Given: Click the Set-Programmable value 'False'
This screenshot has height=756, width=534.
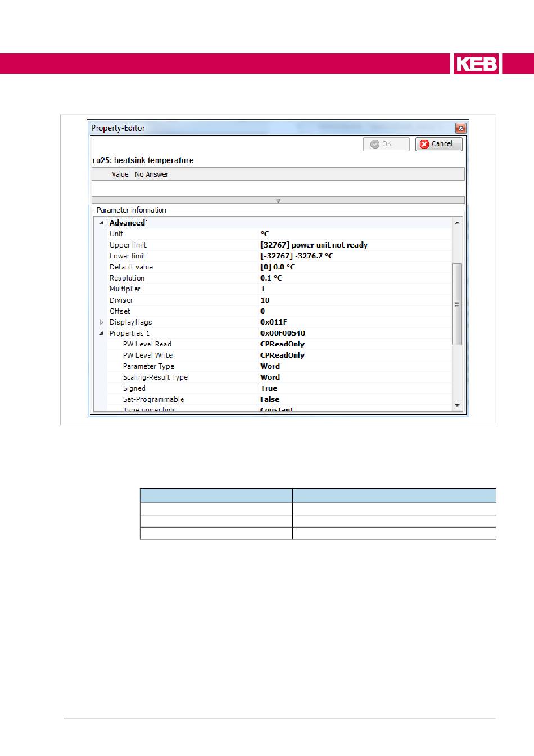Looking at the screenshot, I should coord(270,399).
